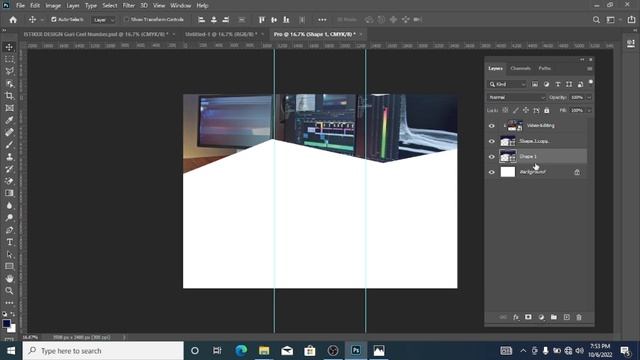Open the Filter menu

(x=129, y=6)
